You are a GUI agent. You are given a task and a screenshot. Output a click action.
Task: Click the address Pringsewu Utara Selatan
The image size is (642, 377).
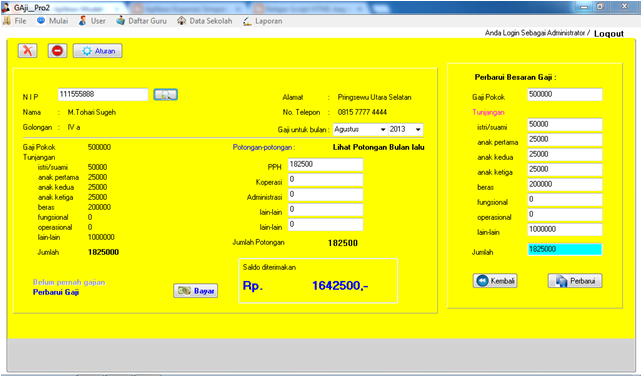coord(374,97)
